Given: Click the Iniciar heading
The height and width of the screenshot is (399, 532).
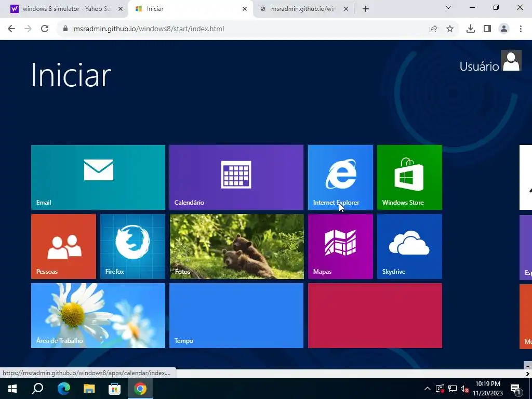Looking at the screenshot, I should tap(71, 75).
